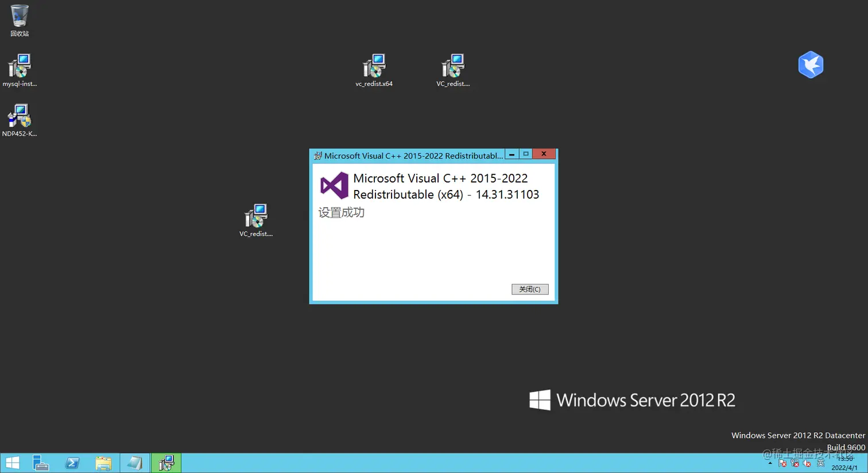Viewport: 868px width, 473px height.
Task: Launch Server Manager from the taskbar
Action: (41, 463)
